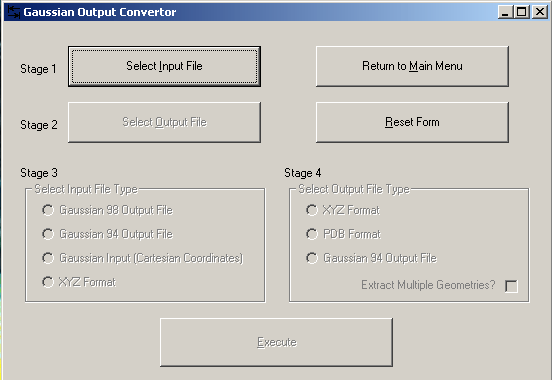552x380 pixels.
Task: Close the Gaussian Output Convertor window
Action: coord(540,12)
